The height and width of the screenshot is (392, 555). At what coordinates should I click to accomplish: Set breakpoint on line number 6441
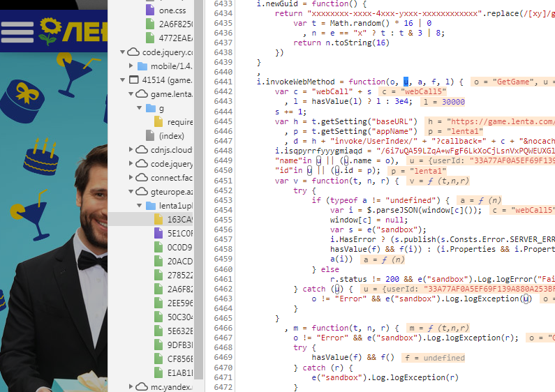click(x=223, y=82)
